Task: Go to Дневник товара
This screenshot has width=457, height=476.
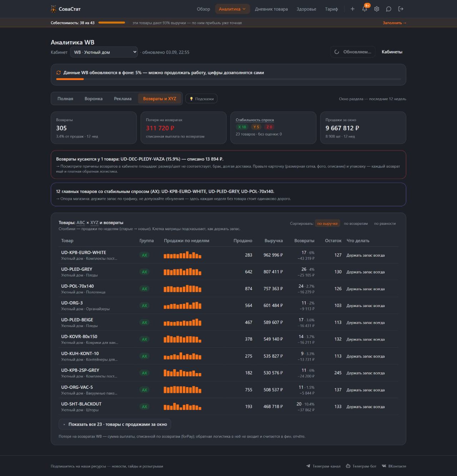Action: click(x=271, y=9)
